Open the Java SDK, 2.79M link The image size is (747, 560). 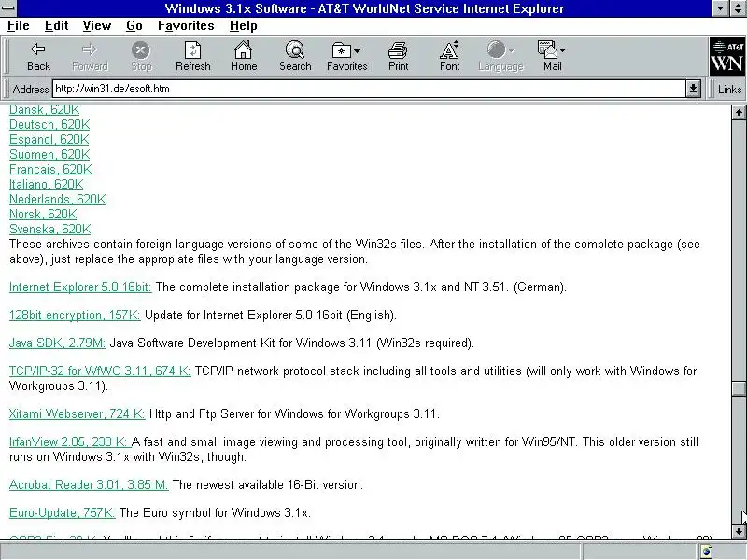[57, 343]
